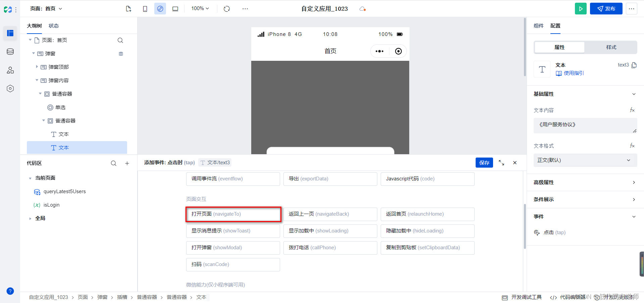Choose 复制到剪贴板 (setClipboardData) action
The image size is (644, 303).
pos(428,248)
